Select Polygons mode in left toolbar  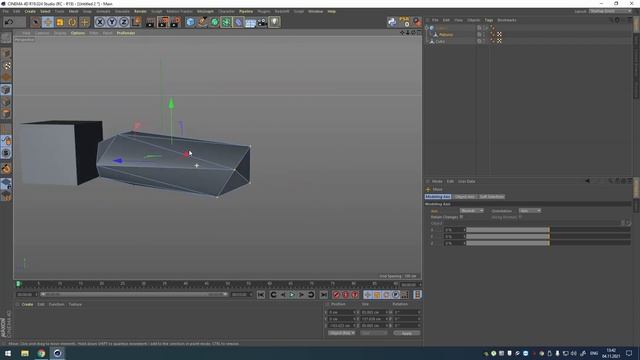click(x=6, y=113)
